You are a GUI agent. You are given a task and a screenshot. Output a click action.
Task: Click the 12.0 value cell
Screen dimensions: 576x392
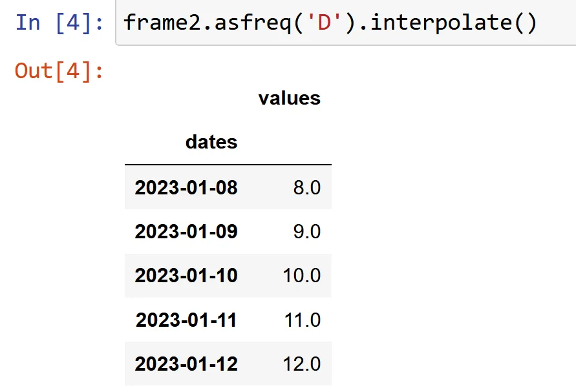click(302, 364)
